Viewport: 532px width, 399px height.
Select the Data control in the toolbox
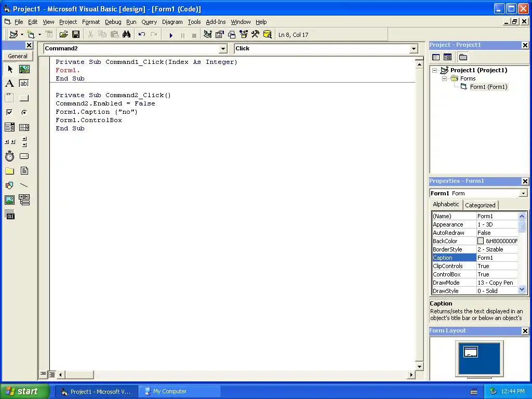[x=24, y=200]
